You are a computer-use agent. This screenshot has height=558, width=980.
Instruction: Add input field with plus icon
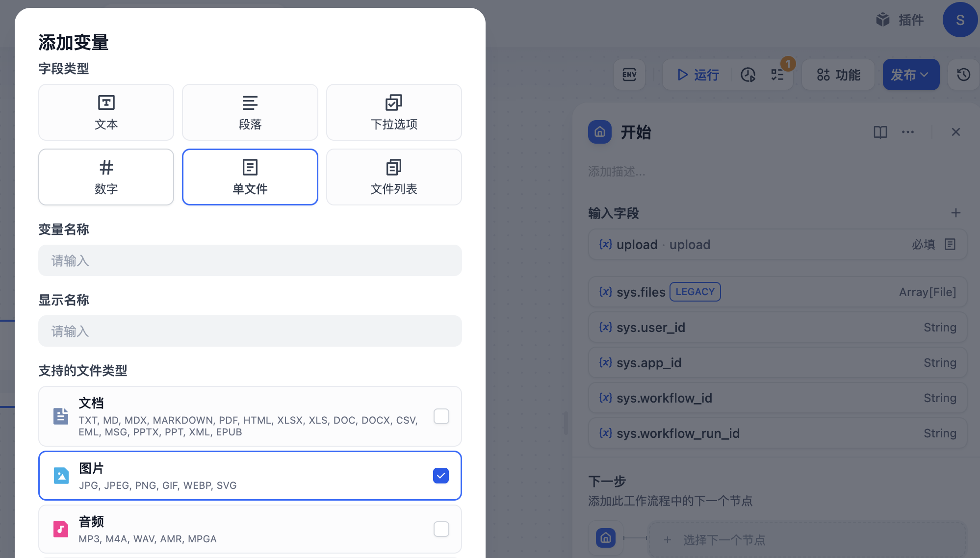(955, 213)
